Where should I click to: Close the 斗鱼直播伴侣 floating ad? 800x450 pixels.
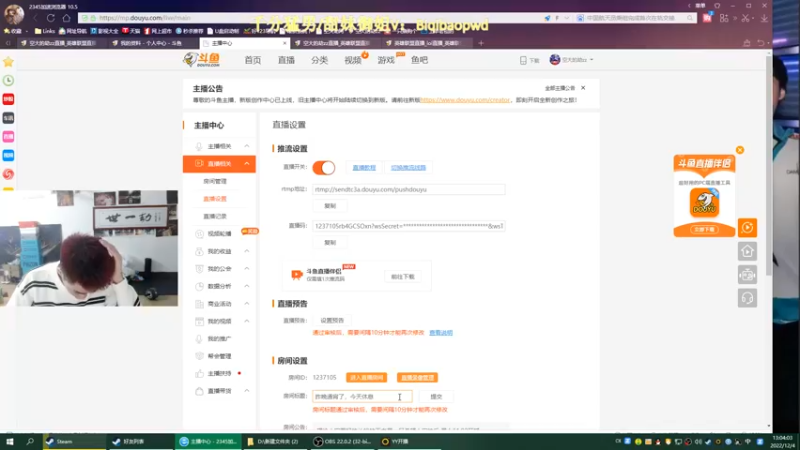740,150
